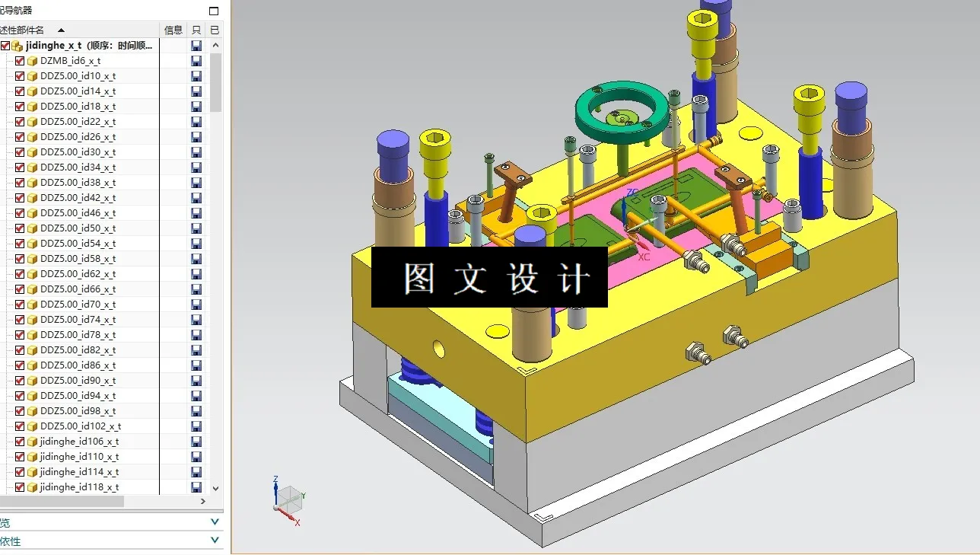Click the 信息 column header
The image size is (980, 555).
click(x=173, y=29)
